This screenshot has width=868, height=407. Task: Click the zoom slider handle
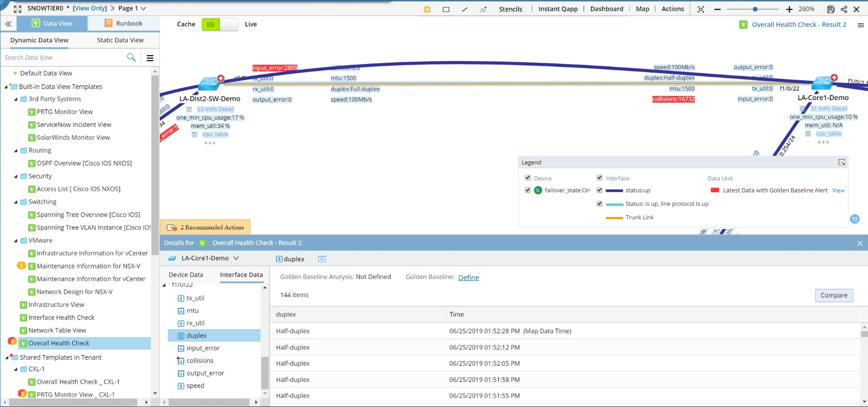pos(755,9)
